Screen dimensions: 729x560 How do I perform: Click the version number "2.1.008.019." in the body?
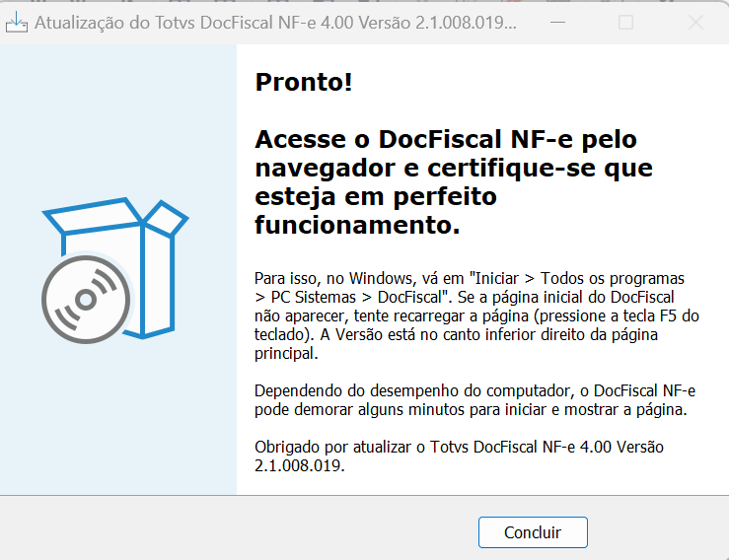click(300, 465)
